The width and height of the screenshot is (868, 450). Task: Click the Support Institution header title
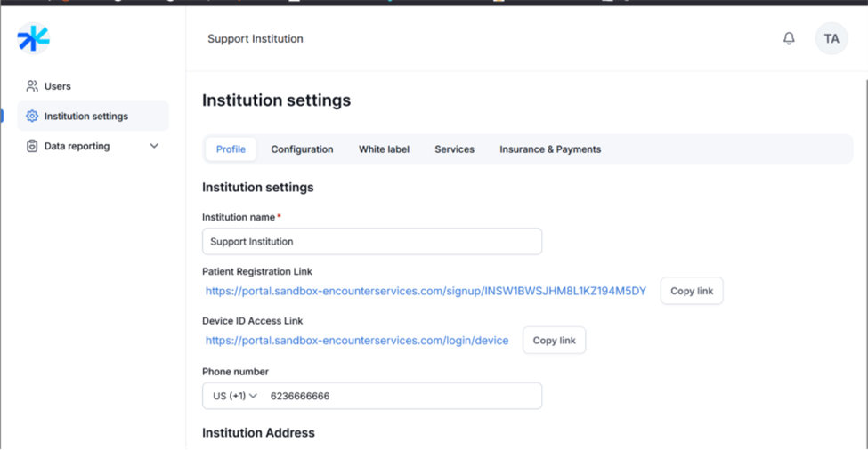pyautogui.click(x=255, y=39)
